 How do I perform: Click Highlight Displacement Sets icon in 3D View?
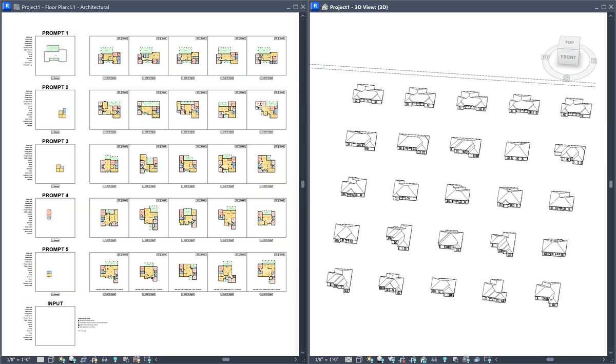pos(476,359)
